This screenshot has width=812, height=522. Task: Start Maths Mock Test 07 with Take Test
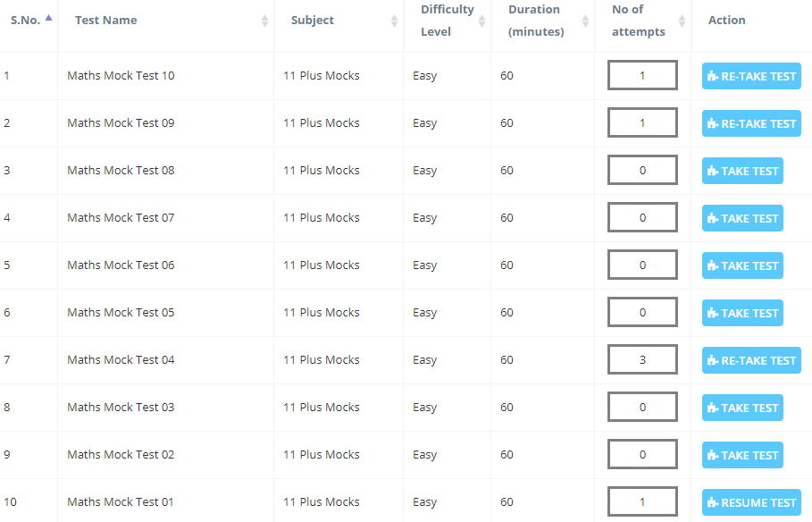pyautogui.click(x=742, y=218)
